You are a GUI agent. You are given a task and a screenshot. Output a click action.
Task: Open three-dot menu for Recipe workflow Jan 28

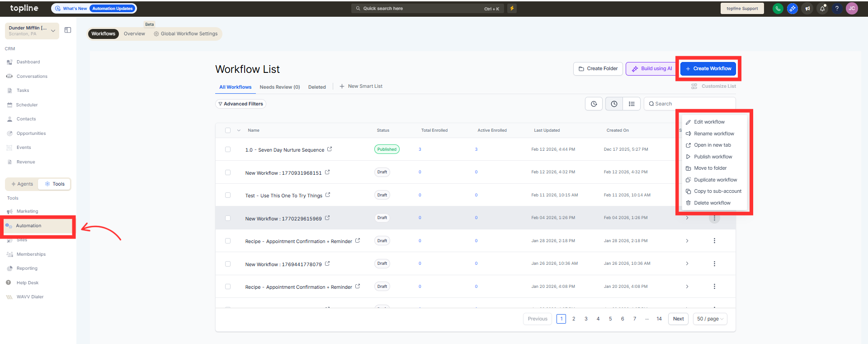click(x=714, y=241)
